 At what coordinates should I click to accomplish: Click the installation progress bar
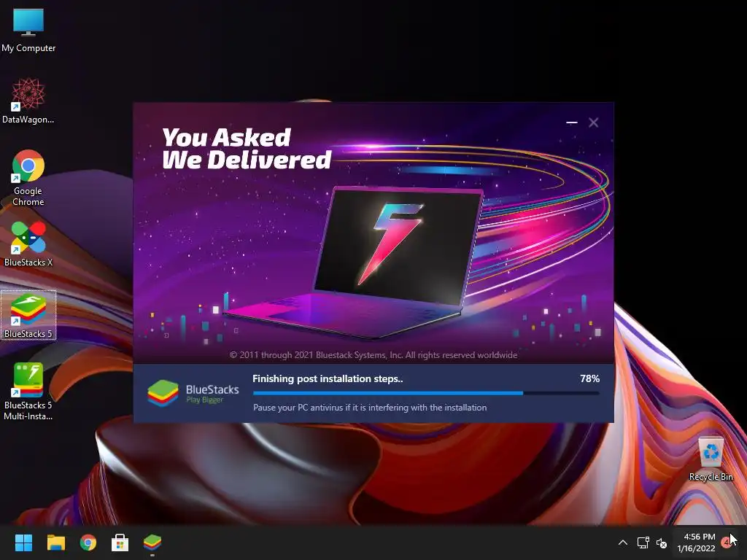[426, 393]
